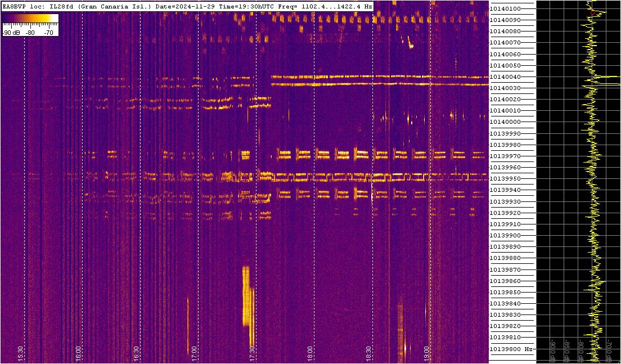Click the 17:30 time axis label
Screen dimensions: 621x364
click(252, 353)
